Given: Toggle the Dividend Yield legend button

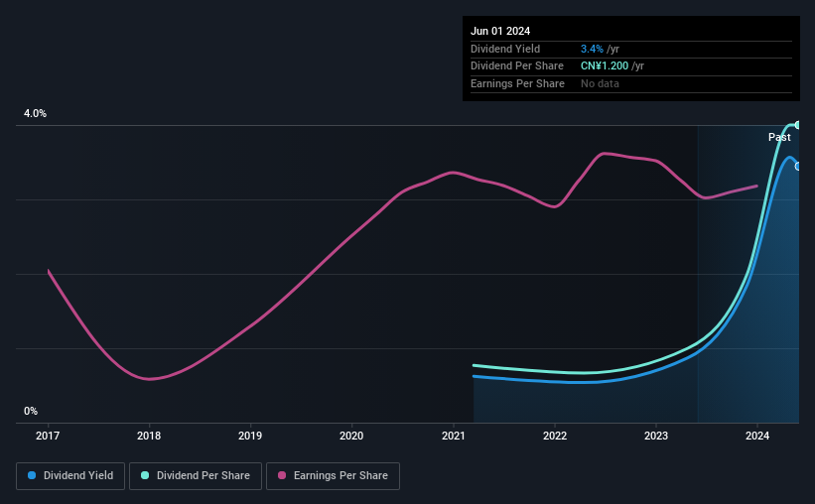Looking at the screenshot, I should tap(70, 476).
